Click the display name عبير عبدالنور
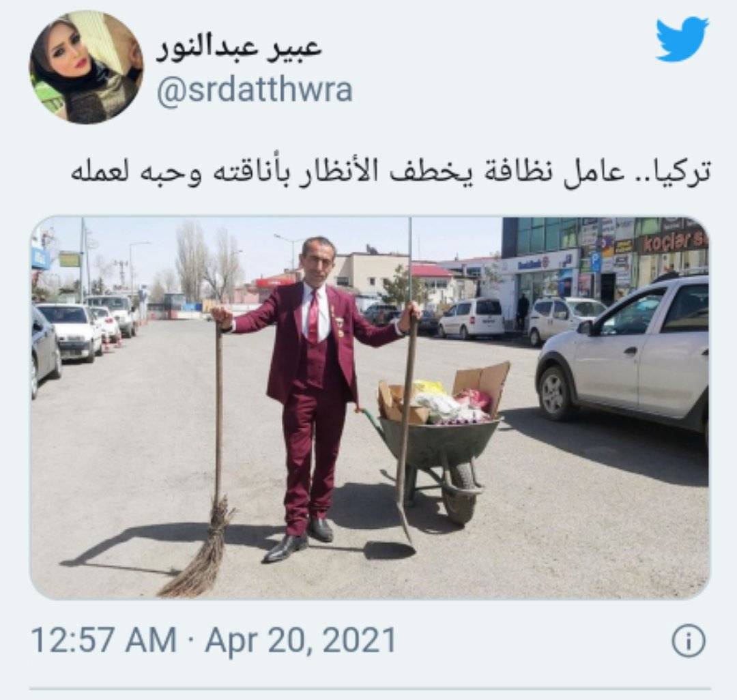Image resolution: width=737 pixels, height=700 pixels. (x=239, y=48)
